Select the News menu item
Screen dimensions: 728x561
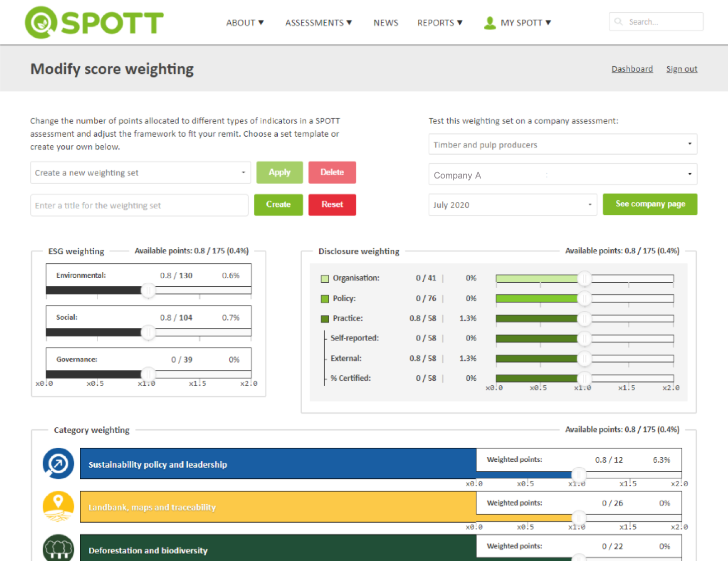tap(385, 22)
